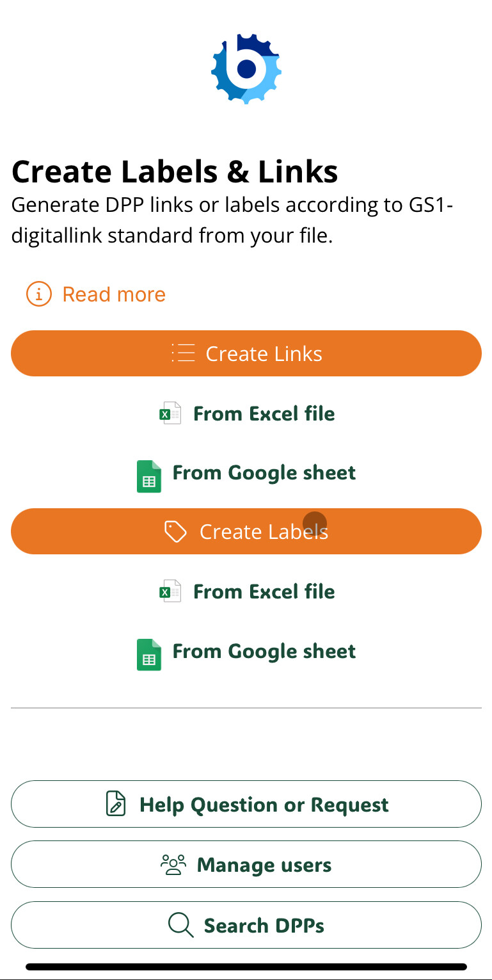Click the list icon in Create Links
Screen dimensions: 492x980
pyautogui.click(x=183, y=353)
